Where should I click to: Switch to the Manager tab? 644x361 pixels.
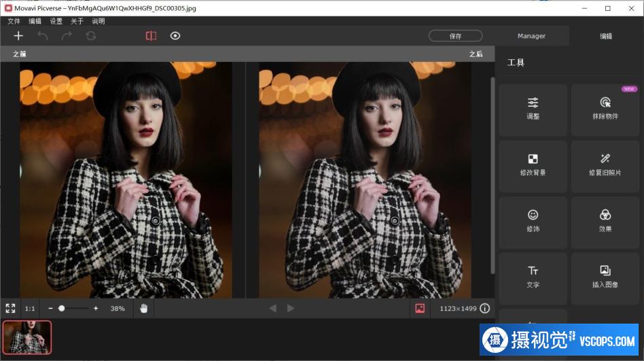click(x=531, y=36)
